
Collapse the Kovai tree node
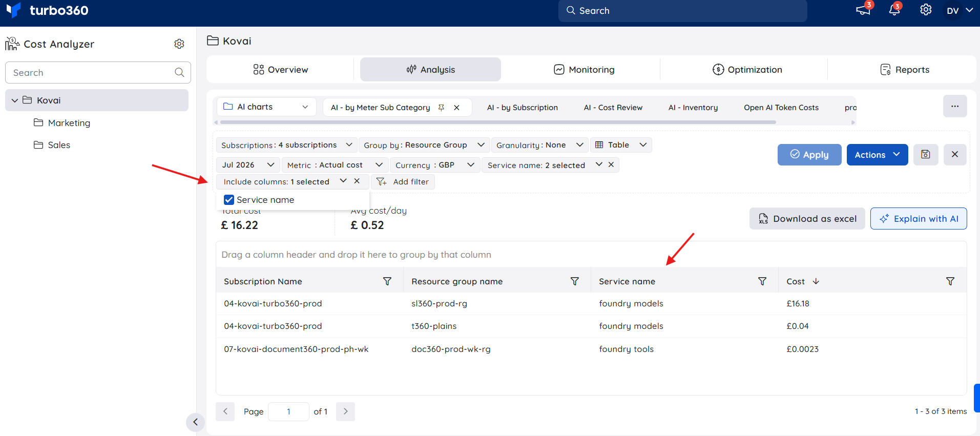pyautogui.click(x=15, y=100)
